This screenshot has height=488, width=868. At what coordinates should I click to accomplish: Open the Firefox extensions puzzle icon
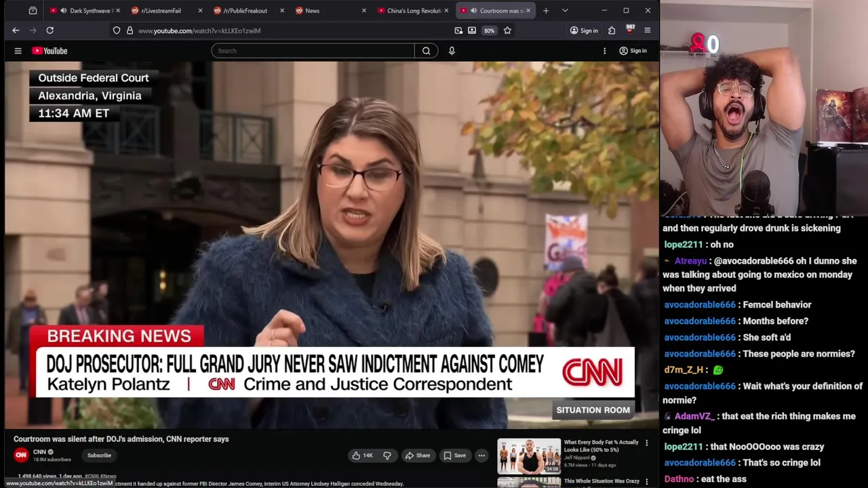click(612, 30)
